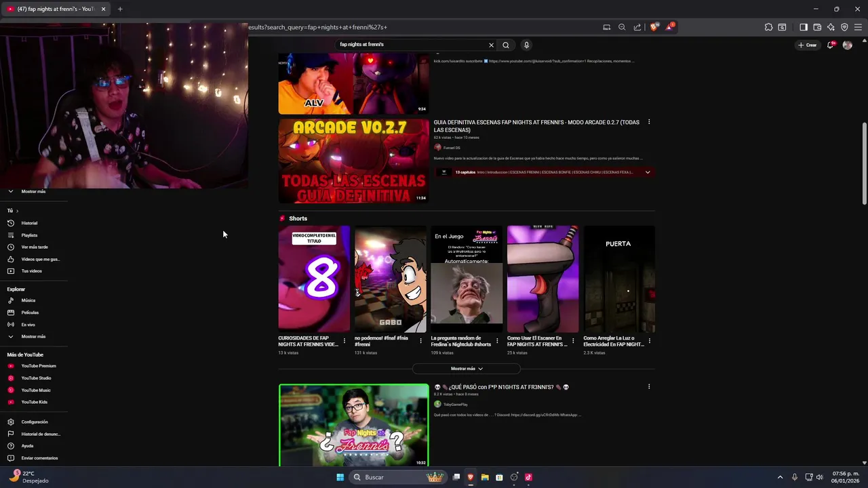The height and width of the screenshot is (488, 868).
Task: Open the Brave Wallet icon
Action: (817, 27)
